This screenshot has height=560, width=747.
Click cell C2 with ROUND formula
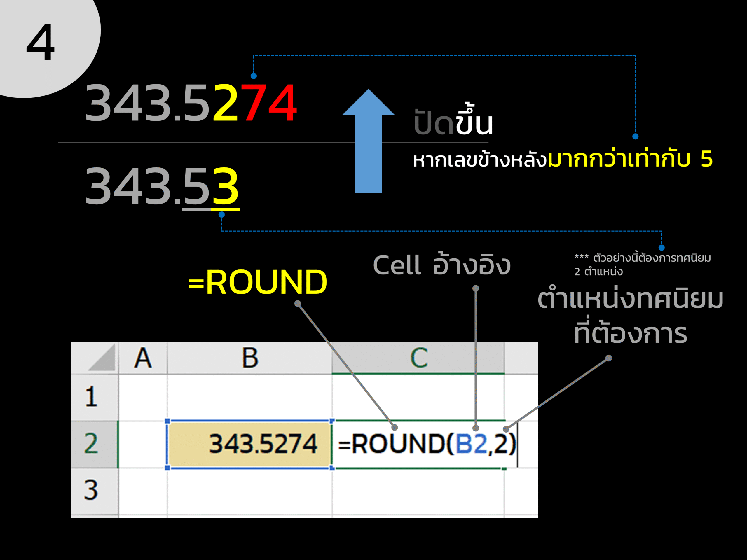(x=418, y=444)
